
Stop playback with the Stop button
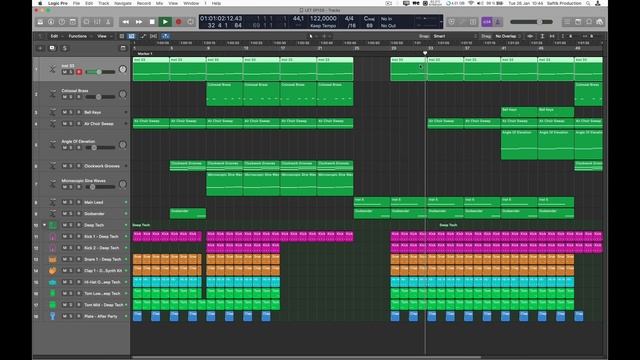pos(152,22)
